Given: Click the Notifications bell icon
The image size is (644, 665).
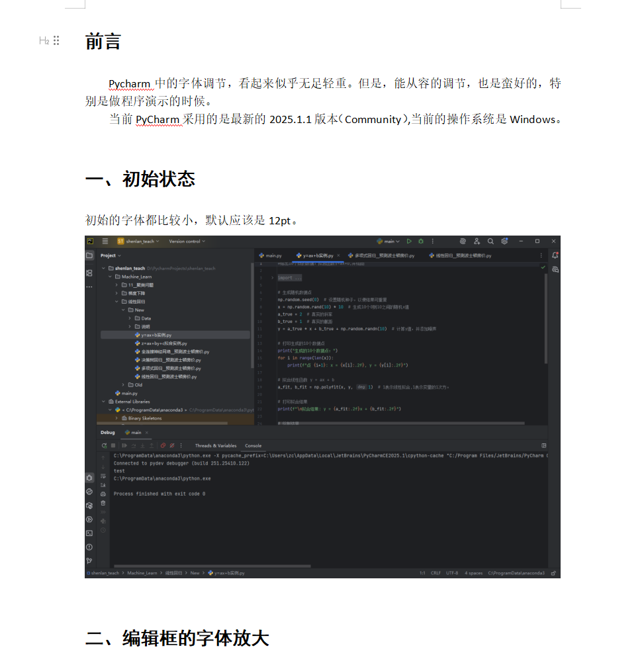Looking at the screenshot, I should point(555,255).
